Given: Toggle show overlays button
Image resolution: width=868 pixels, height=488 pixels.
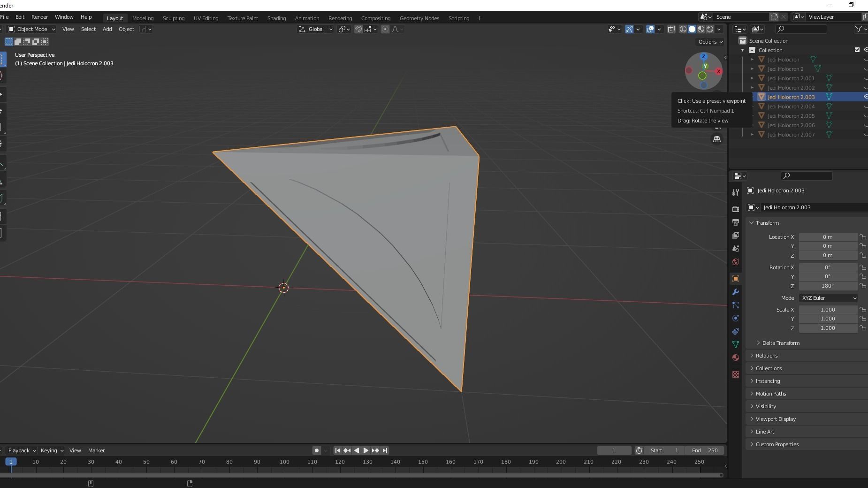Looking at the screenshot, I should 650,29.
